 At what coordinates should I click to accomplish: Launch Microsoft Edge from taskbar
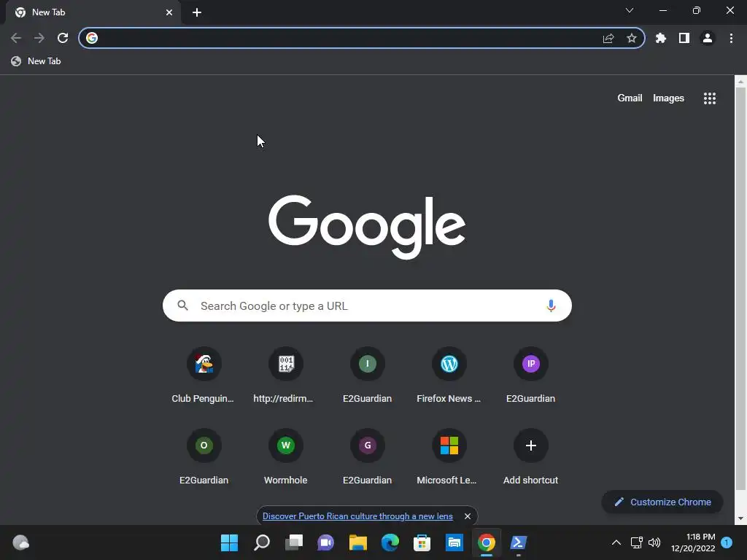[390, 542]
